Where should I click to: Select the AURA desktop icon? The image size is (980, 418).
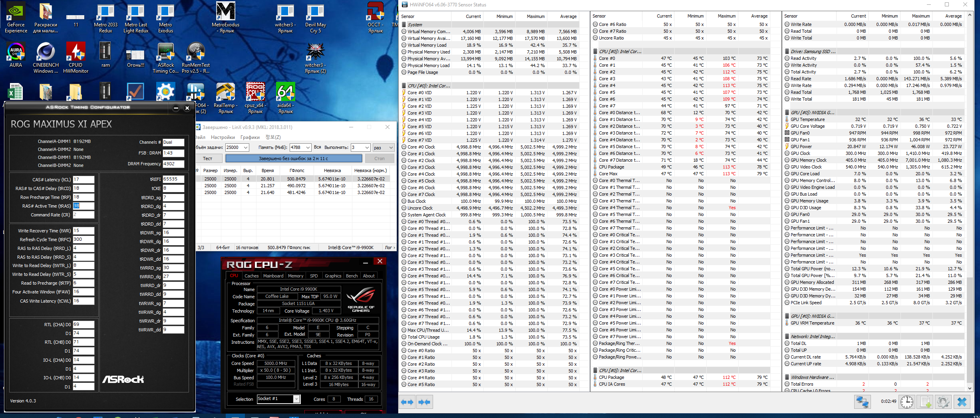pyautogui.click(x=16, y=55)
